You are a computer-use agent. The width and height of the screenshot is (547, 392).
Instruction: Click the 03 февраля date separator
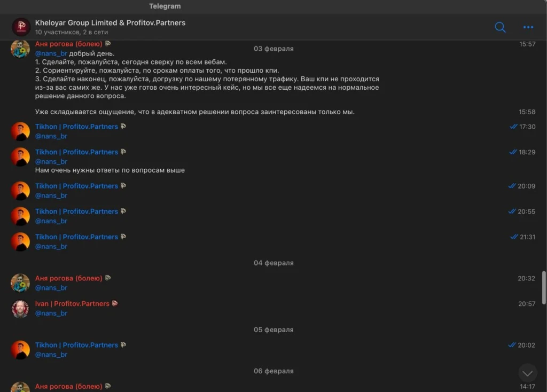273,49
